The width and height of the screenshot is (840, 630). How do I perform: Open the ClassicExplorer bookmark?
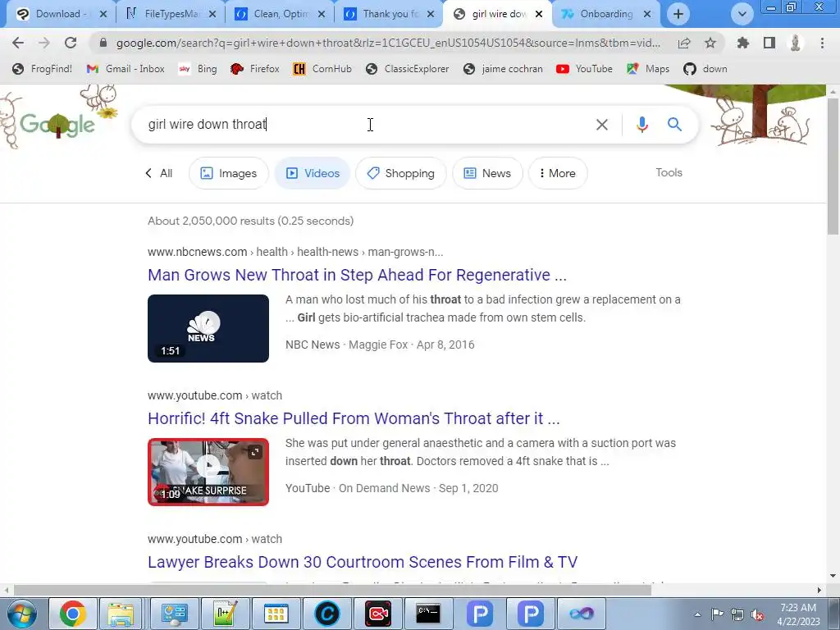407,69
